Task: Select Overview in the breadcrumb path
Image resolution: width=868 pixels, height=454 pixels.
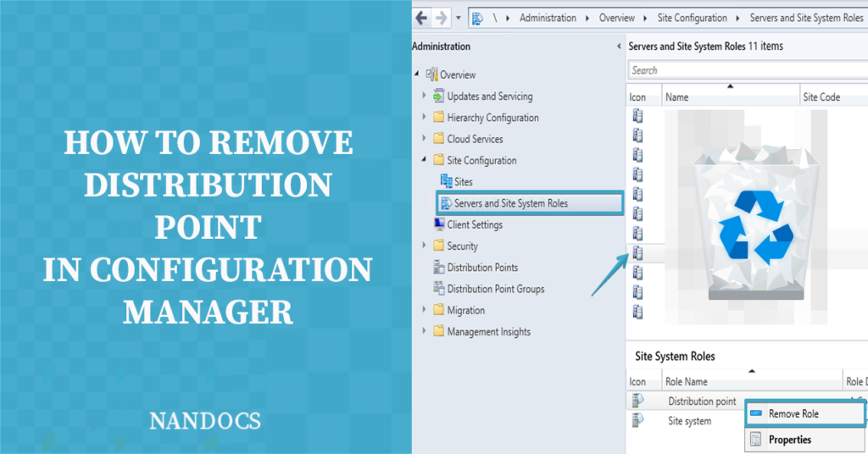Action: [x=617, y=18]
